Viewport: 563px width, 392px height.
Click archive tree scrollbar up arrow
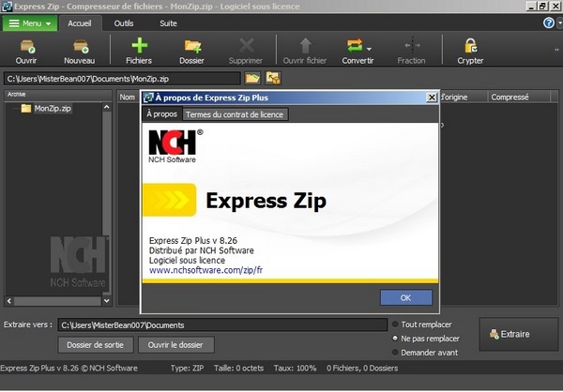[x=106, y=107]
